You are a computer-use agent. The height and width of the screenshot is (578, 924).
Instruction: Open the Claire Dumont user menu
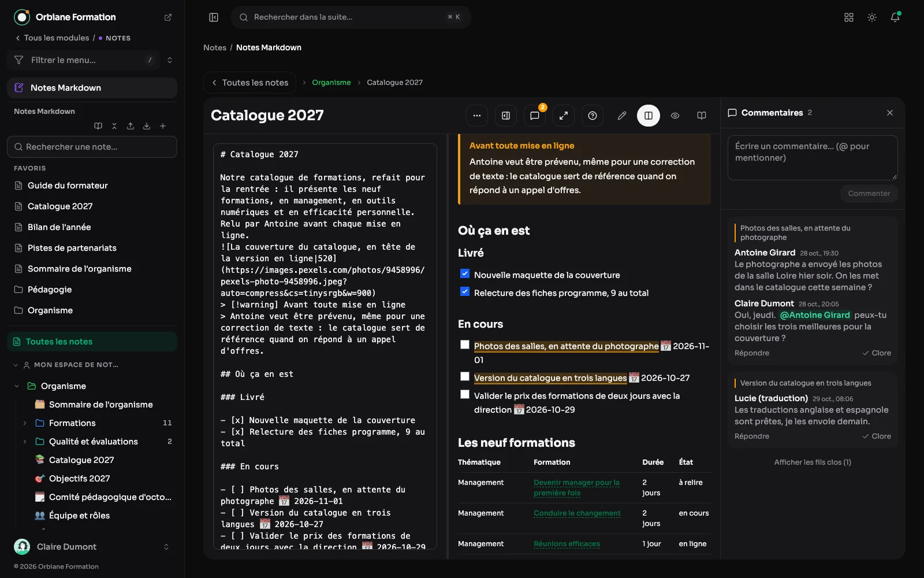92,547
